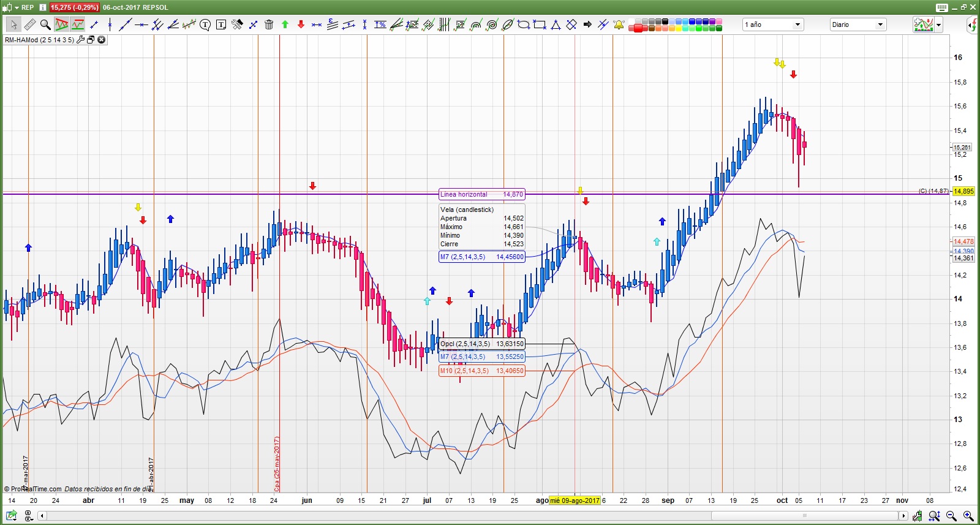This screenshot has width=980, height=525.
Task: Toggle the red line chart tool
Action: [78, 25]
